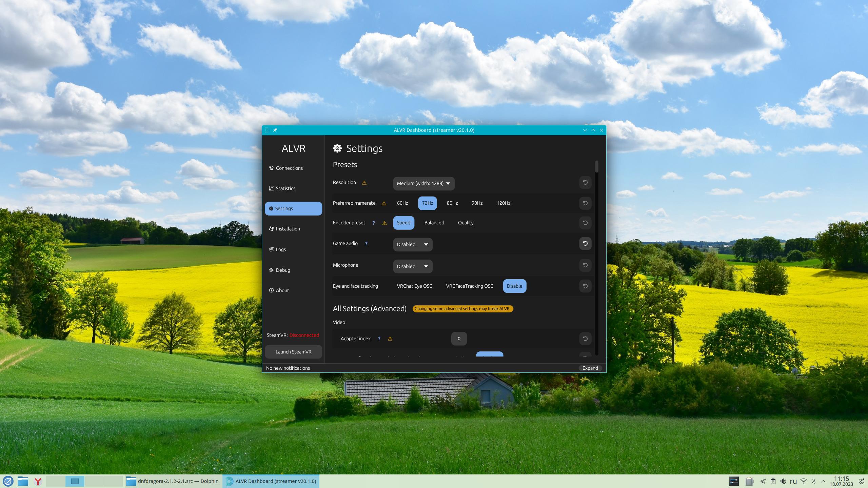Select the 90Hz preferred framerate
Image resolution: width=868 pixels, height=488 pixels.
pos(477,203)
